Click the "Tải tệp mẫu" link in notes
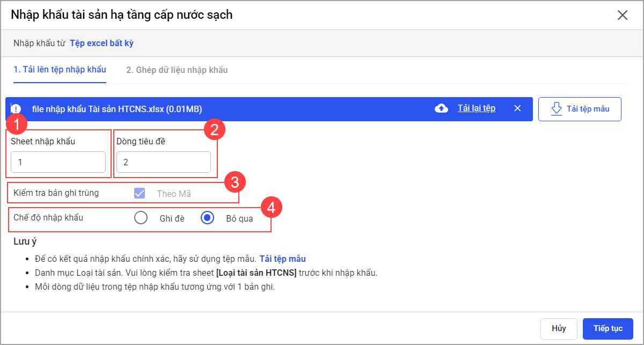Image resolution: width=644 pixels, height=345 pixels. click(x=282, y=259)
